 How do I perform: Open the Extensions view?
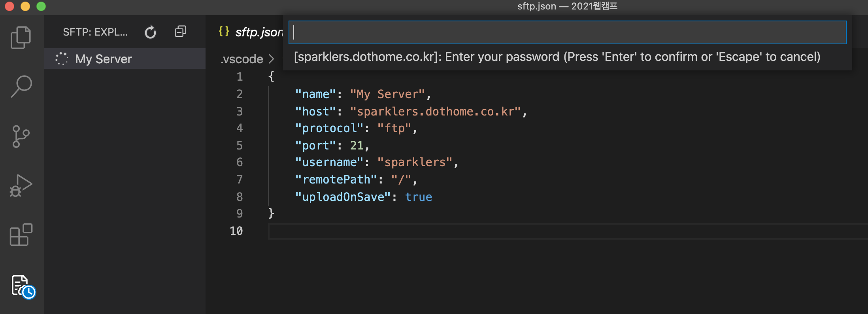[21, 235]
